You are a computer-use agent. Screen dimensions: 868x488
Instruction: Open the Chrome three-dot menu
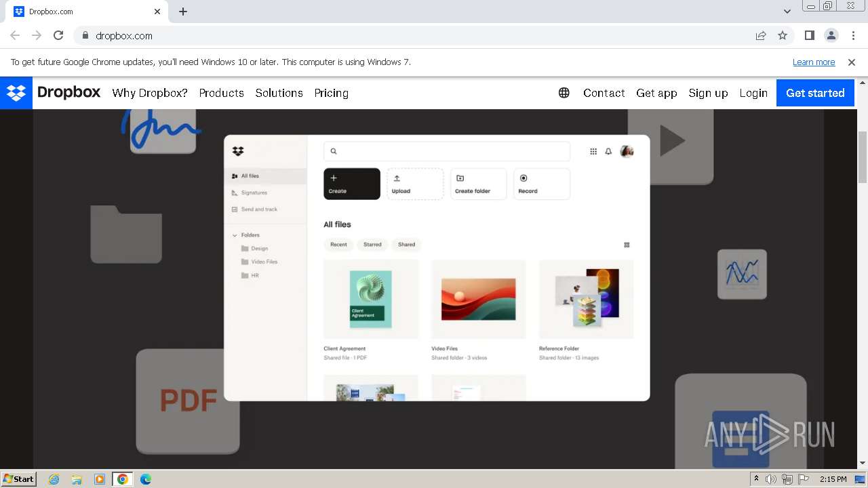click(852, 35)
